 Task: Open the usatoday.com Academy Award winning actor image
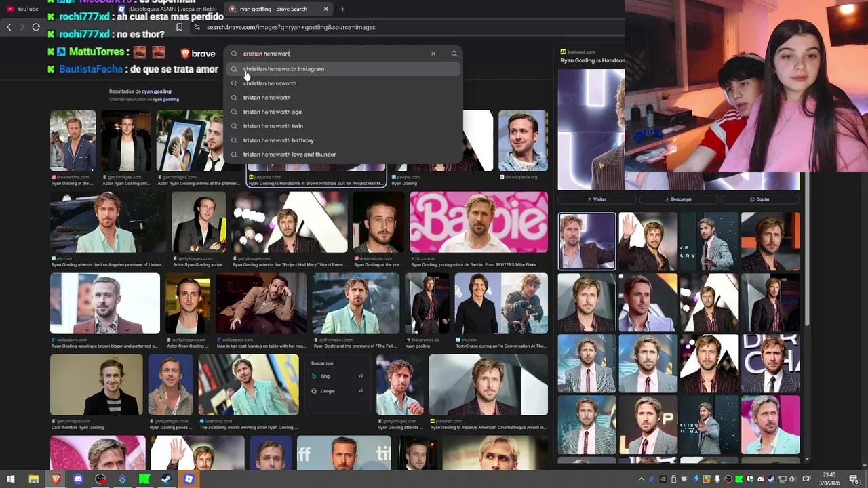pos(248,385)
